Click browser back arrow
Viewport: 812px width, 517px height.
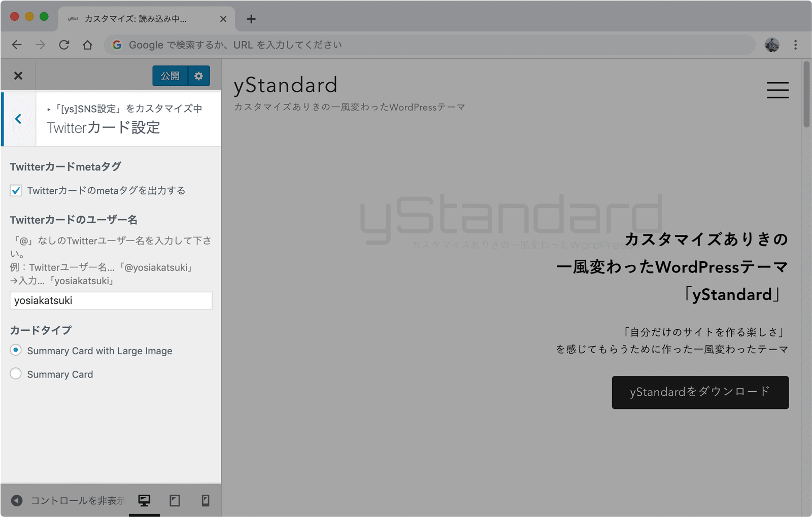17,45
